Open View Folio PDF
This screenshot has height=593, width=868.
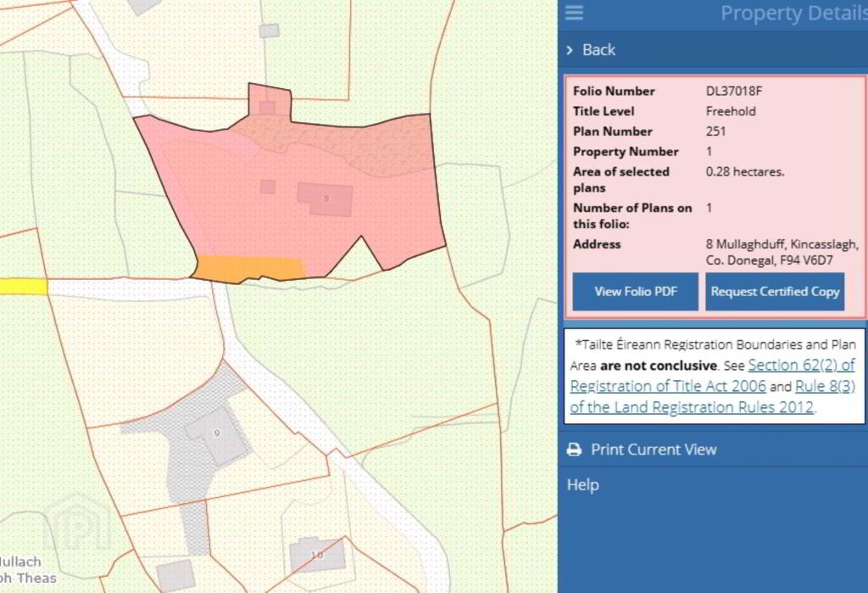[636, 292]
